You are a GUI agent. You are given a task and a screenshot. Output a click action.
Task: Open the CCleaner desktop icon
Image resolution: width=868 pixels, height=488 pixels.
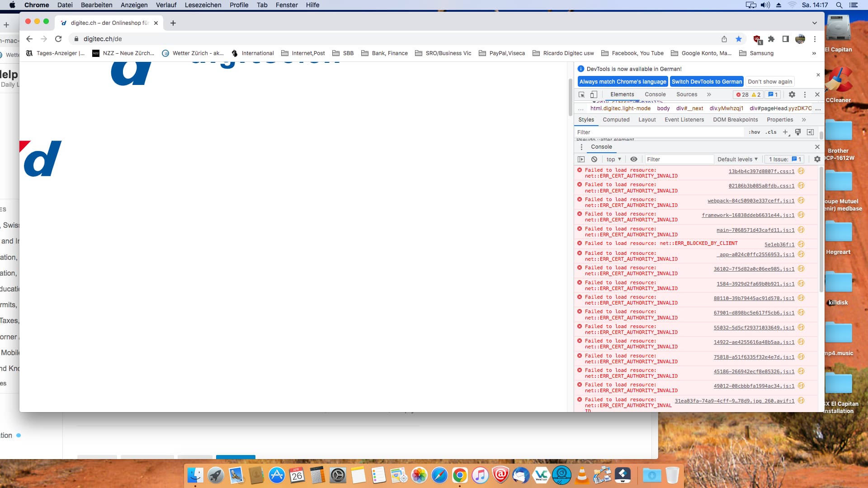click(x=838, y=85)
